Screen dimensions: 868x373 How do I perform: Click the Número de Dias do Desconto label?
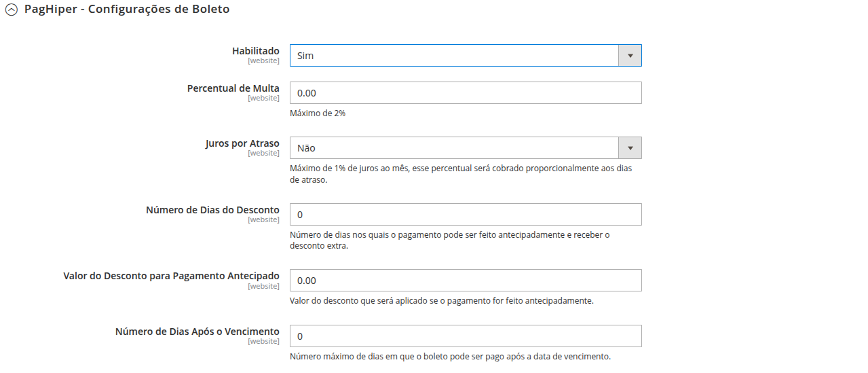(x=212, y=210)
